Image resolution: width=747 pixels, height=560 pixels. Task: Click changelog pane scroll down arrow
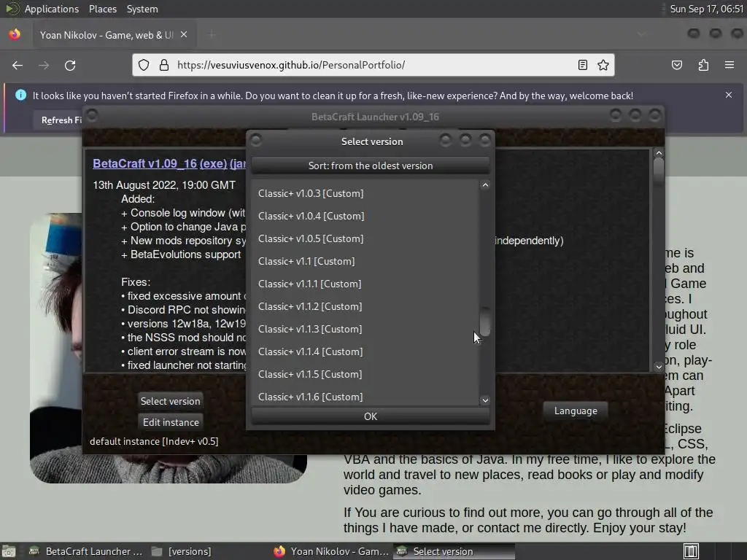[x=659, y=367]
